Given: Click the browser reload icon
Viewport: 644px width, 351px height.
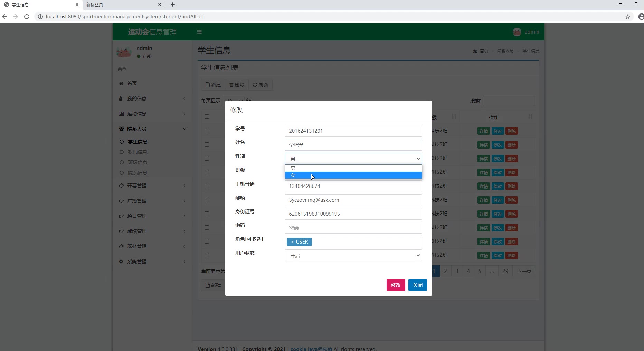Looking at the screenshot, I should [x=27, y=17].
